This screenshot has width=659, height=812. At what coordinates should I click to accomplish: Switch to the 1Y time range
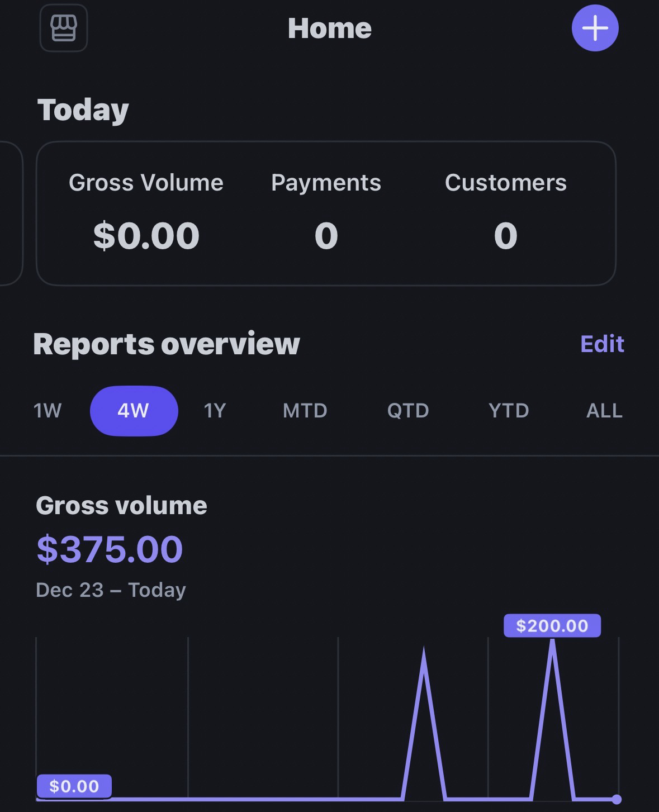pos(215,411)
